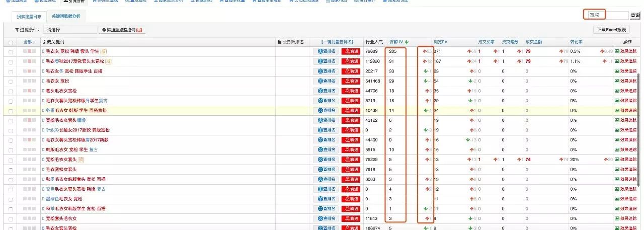This screenshot has width=644, height=230.
Task: Open 轨迹 for keyword 毛衣宽松女套头
Action: tap(351, 169)
